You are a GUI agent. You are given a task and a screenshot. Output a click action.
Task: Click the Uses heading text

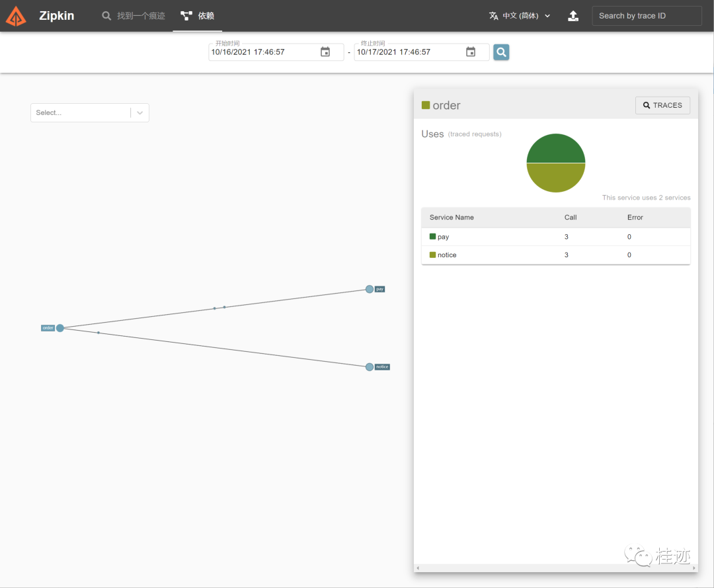(x=432, y=134)
